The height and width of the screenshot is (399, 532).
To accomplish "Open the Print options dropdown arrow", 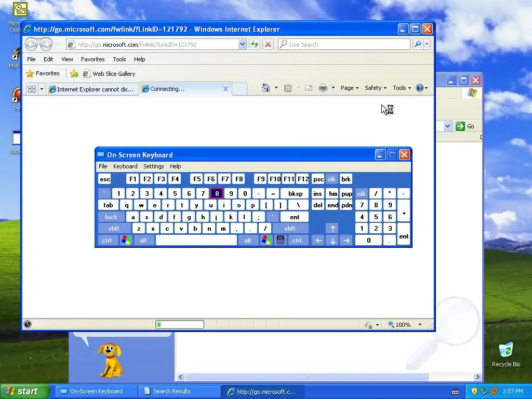I will [x=333, y=88].
